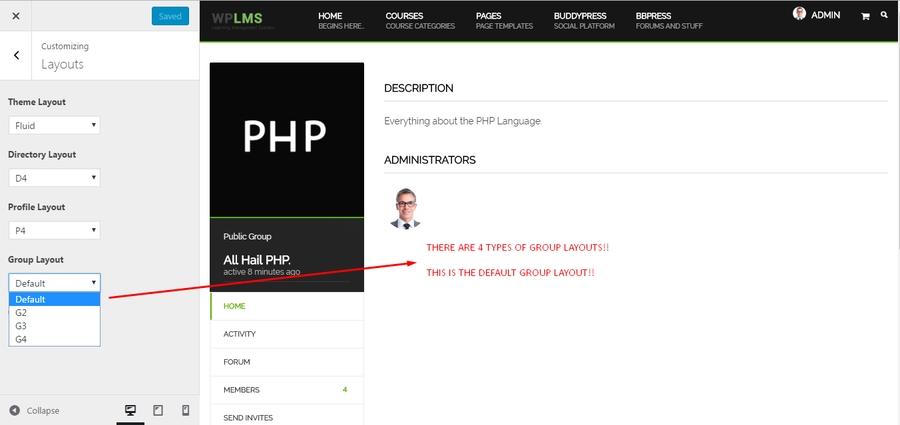This screenshot has height=425, width=900.
Task: Click the PHP group image
Action: point(287,140)
